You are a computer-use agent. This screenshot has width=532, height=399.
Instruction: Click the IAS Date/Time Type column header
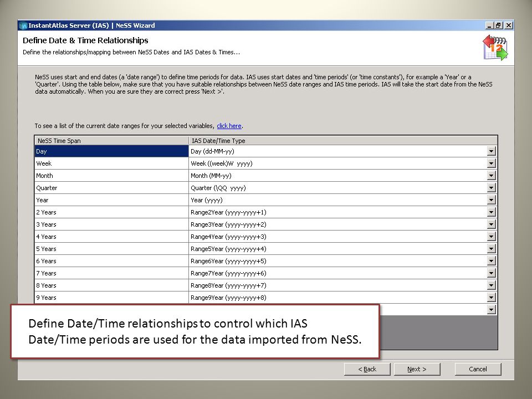pyautogui.click(x=342, y=140)
